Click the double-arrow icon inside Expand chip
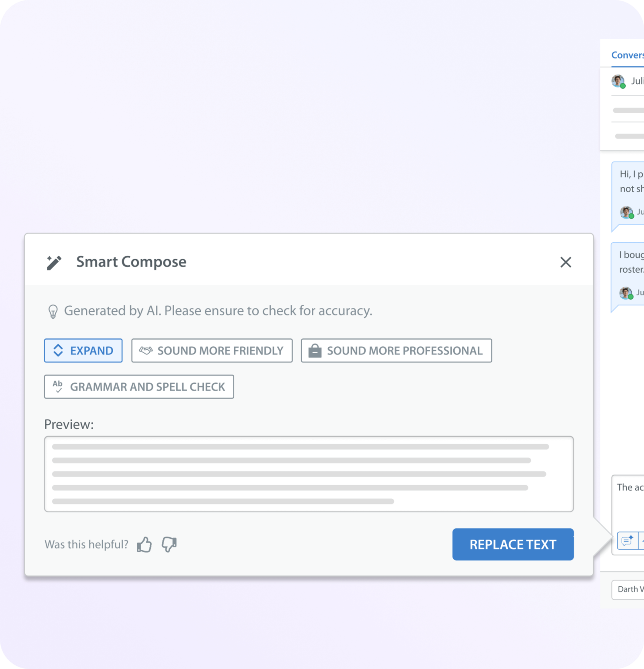Image resolution: width=644 pixels, height=669 pixels. coord(58,350)
